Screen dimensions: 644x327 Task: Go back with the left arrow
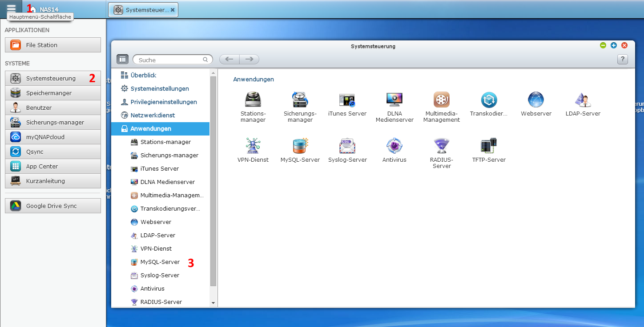pos(229,59)
